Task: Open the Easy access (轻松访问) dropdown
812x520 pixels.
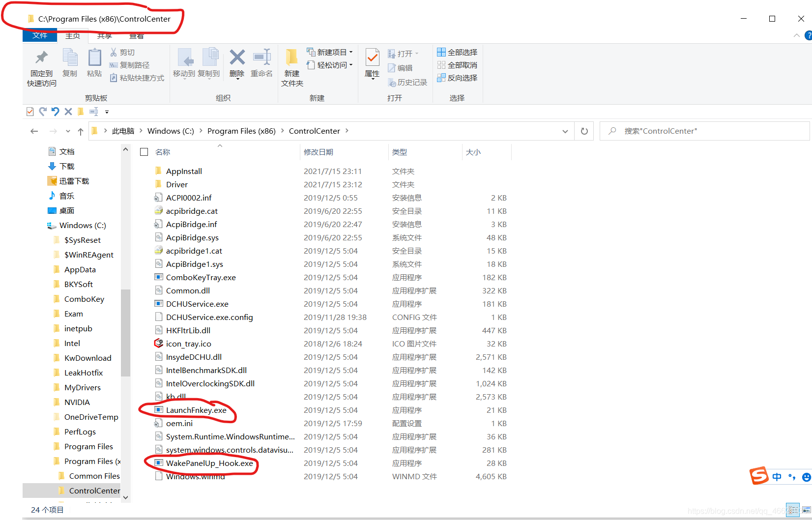Action: (330, 65)
